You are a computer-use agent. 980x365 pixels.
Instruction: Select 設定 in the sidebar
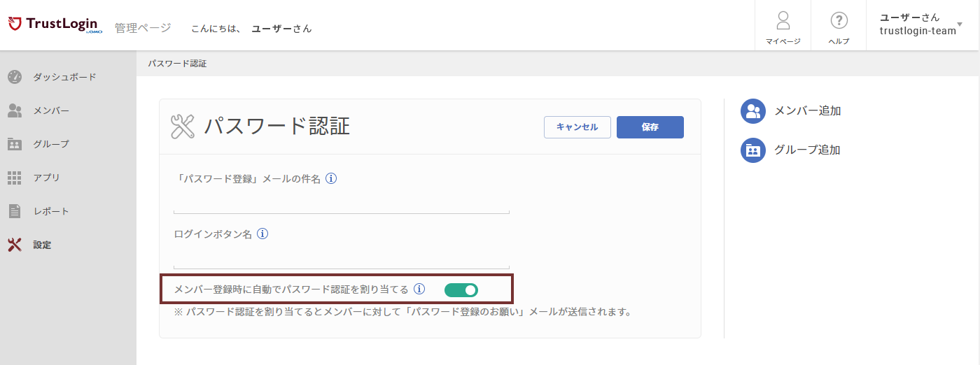(x=42, y=245)
